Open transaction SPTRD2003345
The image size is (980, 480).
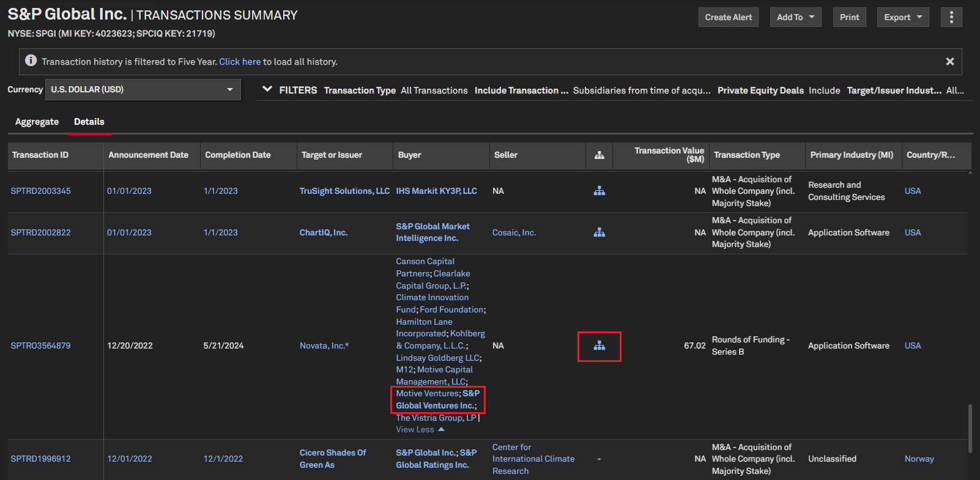(40, 191)
